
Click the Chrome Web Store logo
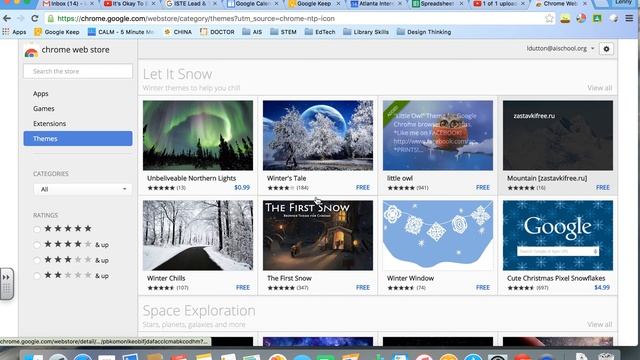(x=31, y=51)
